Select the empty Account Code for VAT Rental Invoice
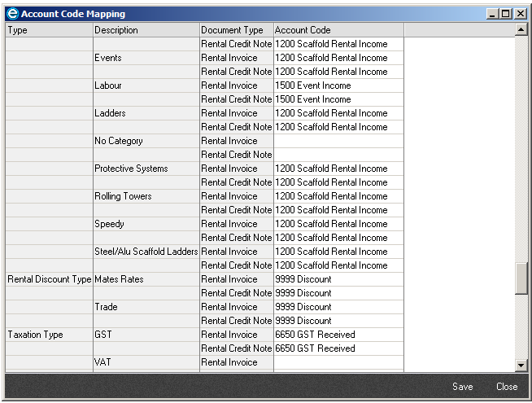 point(338,362)
